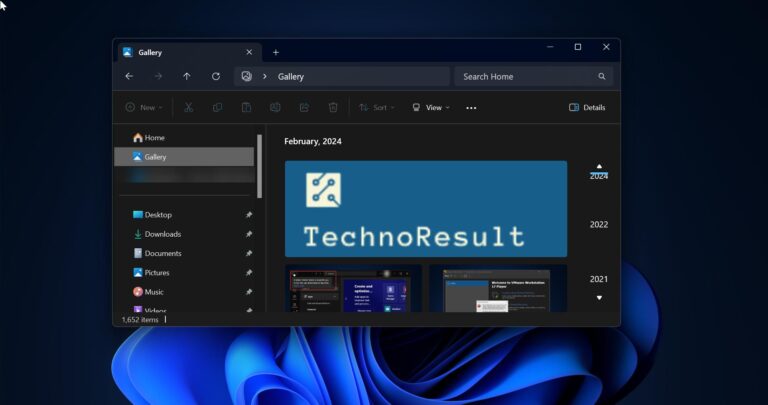Screen dimensions: 768x405
Task: Open the New dropdown menu
Action: click(x=144, y=107)
